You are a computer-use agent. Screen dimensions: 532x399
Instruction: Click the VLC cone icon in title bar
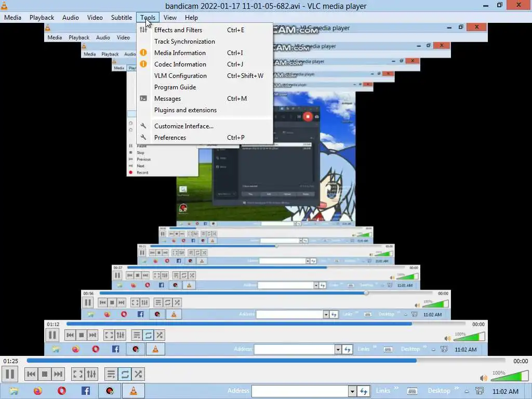pyautogui.click(x=4, y=5)
